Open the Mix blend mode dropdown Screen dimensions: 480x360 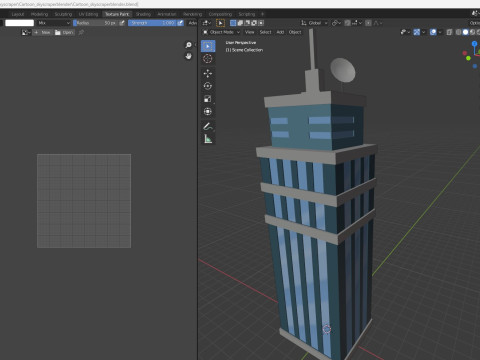pos(53,23)
